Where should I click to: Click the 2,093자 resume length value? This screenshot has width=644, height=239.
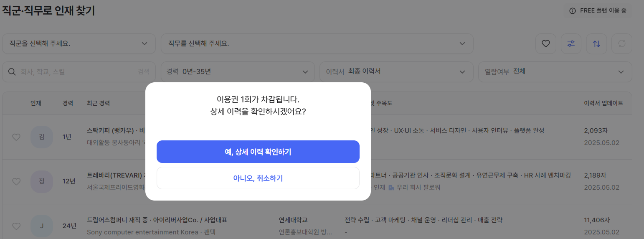point(595,131)
